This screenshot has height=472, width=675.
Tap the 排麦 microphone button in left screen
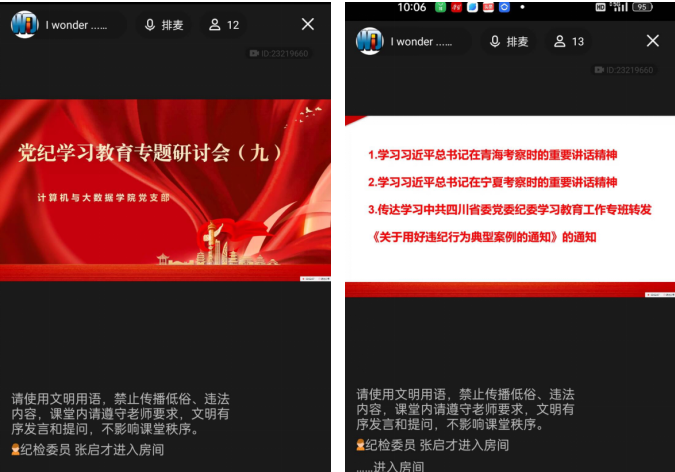165,25
